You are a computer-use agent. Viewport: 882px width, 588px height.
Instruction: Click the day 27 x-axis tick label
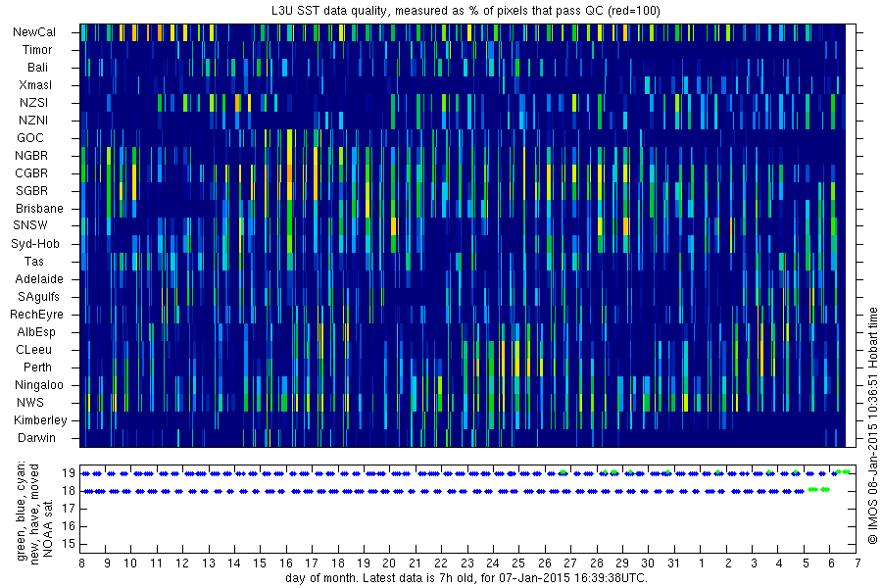[570, 563]
